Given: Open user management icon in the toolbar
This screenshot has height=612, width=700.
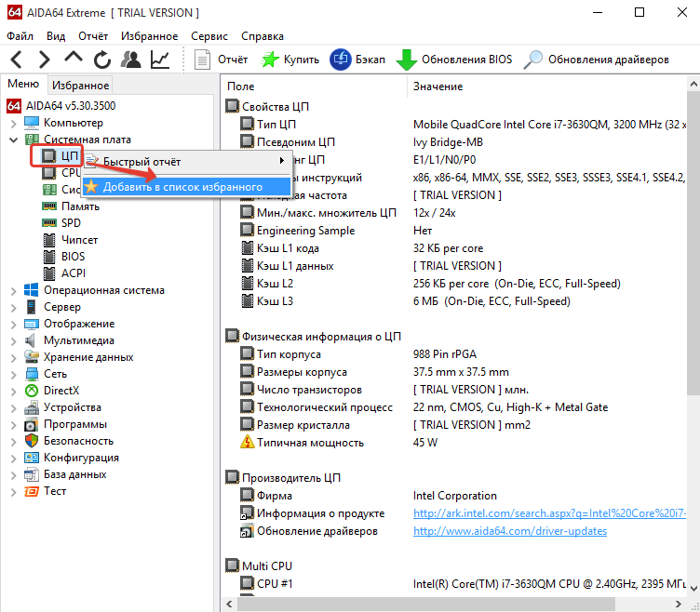Looking at the screenshot, I should click(131, 60).
